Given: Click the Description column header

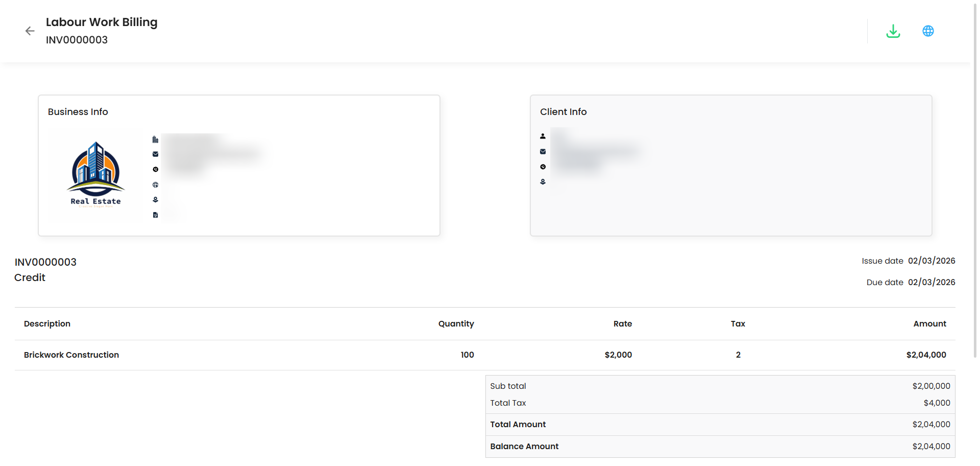Looking at the screenshot, I should point(47,324).
